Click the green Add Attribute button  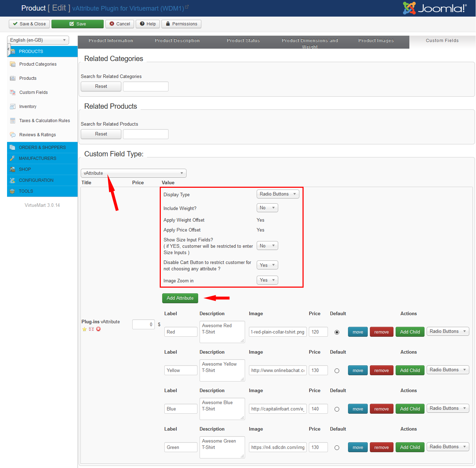180,298
